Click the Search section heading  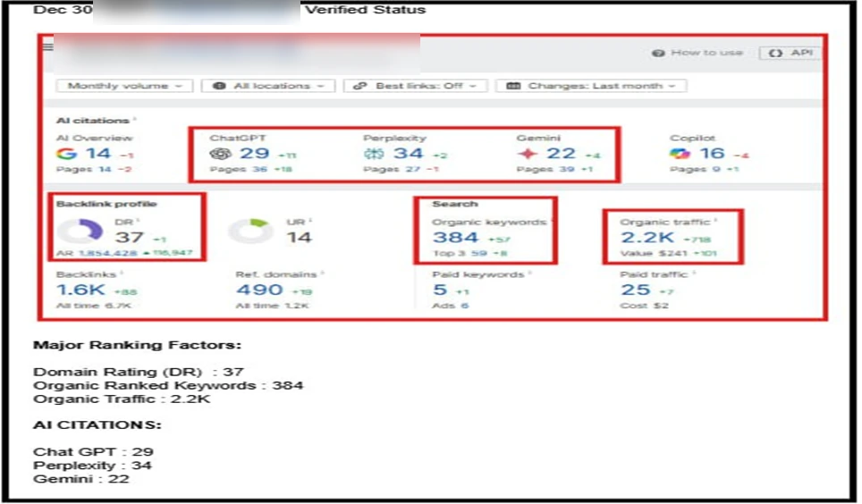(x=454, y=204)
